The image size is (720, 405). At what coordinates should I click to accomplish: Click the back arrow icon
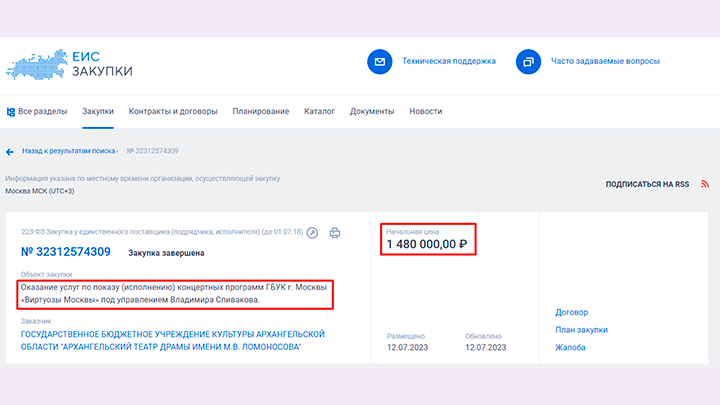(x=10, y=152)
